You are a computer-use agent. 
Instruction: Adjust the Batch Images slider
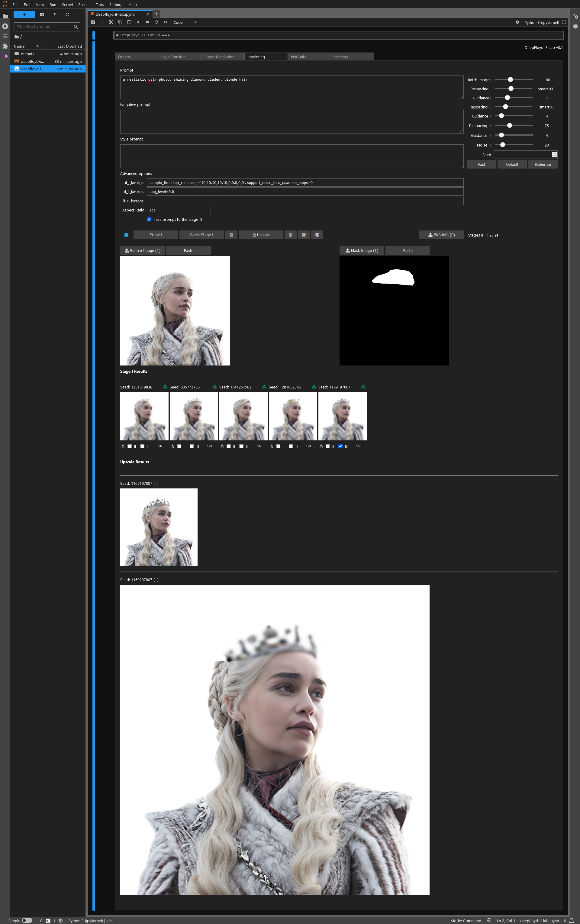pos(514,79)
